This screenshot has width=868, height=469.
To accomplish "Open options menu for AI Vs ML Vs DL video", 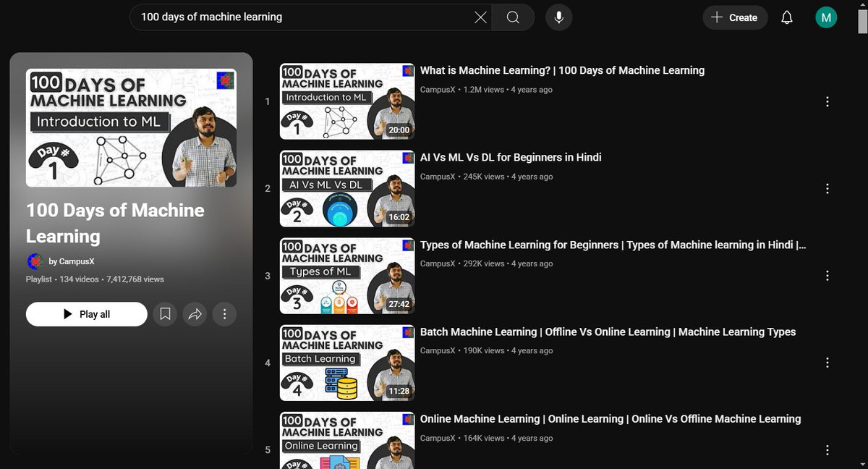I will [827, 188].
